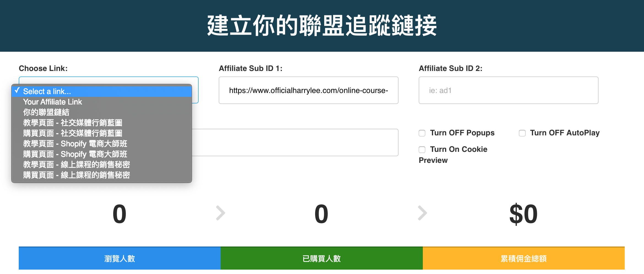Enable the "Turn OFF Popups" checkbox
The image size is (644, 274).
pyautogui.click(x=422, y=133)
